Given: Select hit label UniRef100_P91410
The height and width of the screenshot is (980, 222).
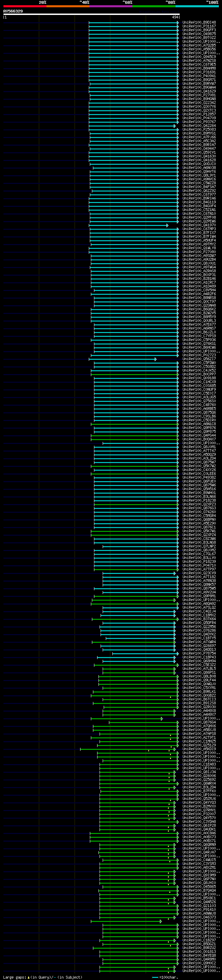Looking at the screenshot, I should click(x=199, y=910).
